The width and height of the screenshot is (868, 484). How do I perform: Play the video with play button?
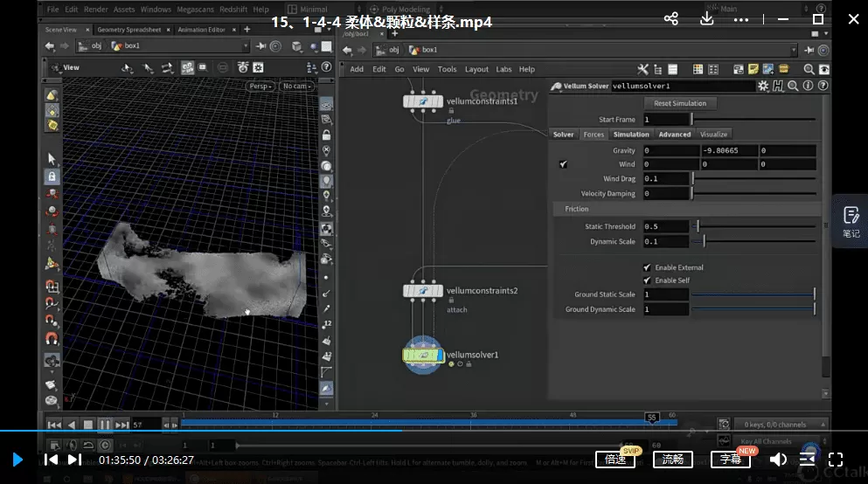17,460
